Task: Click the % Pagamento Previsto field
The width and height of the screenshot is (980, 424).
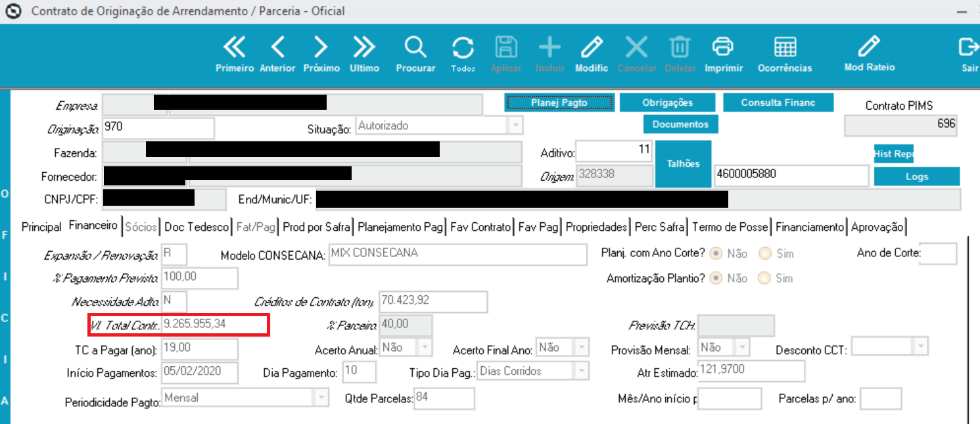Action: click(x=200, y=279)
